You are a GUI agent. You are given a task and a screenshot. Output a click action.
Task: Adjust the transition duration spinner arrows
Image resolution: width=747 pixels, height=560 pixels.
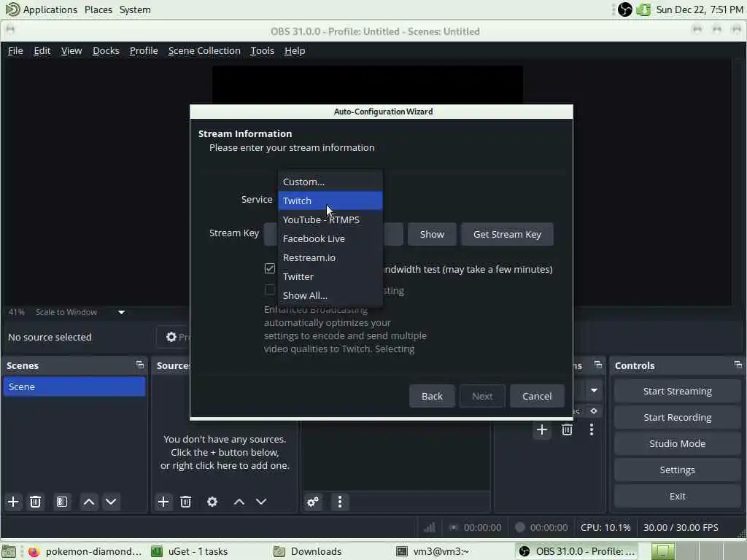coord(594,411)
